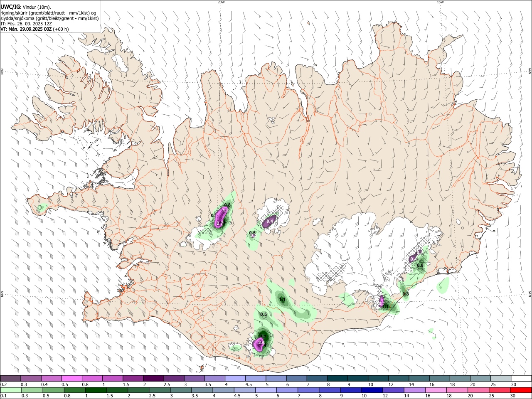
Task: Select the initial time line 'IT: Fös. 26. 09. 2025 12Z'
Action: [x=26, y=24]
